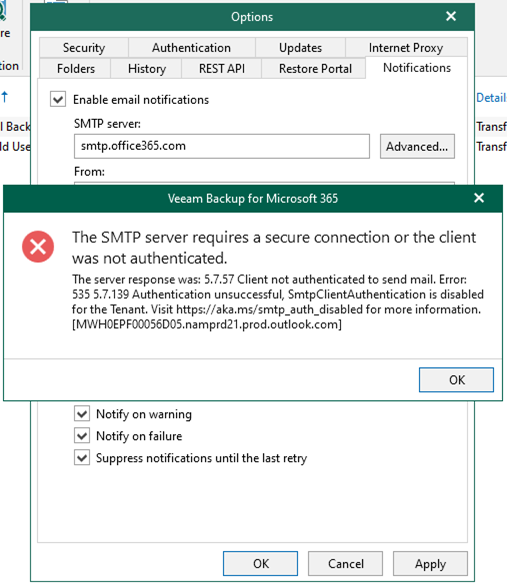Click Cancel in the Options window
The width and height of the screenshot is (507, 588).
point(345,563)
